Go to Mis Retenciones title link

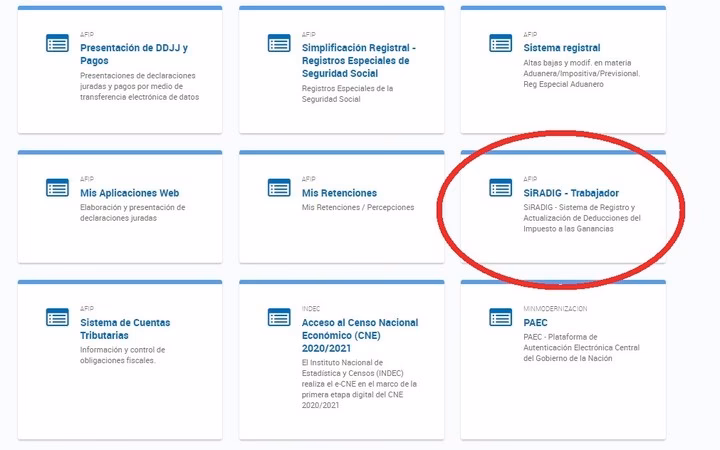(x=339, y=193)
